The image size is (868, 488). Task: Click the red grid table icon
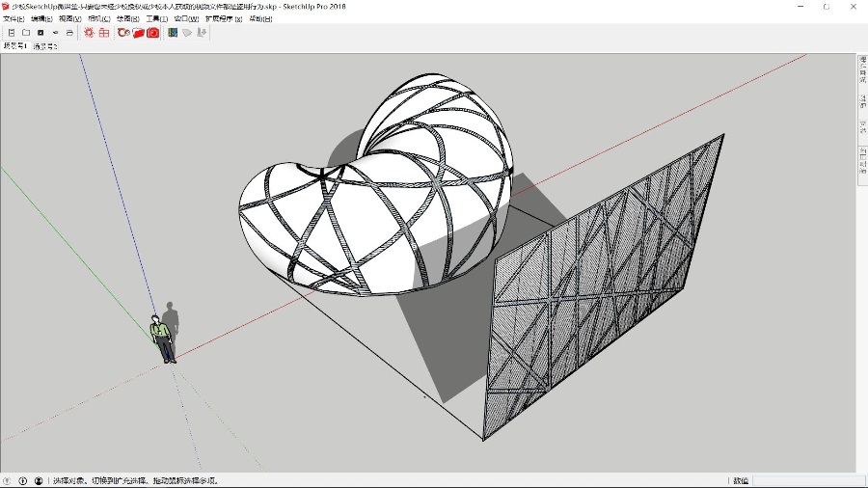tap(104, 33)
